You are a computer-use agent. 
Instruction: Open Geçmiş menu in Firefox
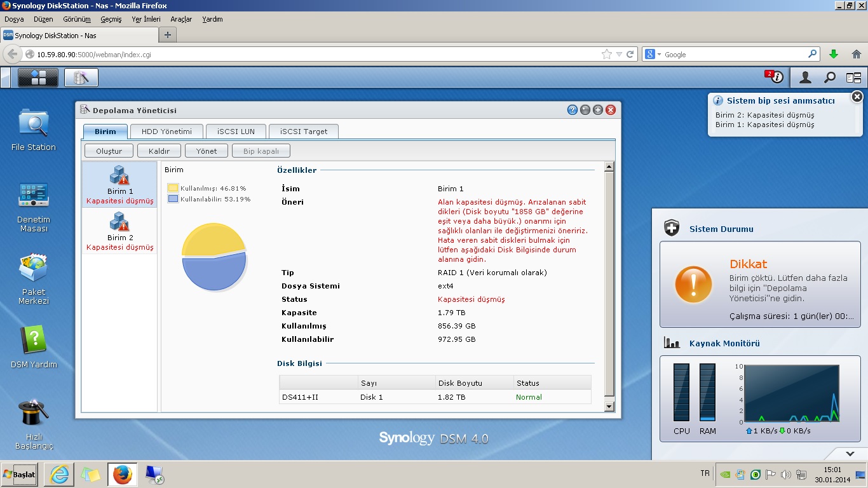pos(111,19)
